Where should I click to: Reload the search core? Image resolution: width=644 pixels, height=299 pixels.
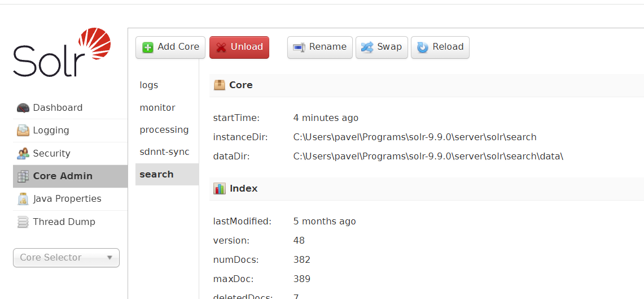pyautogui.click(x=440, y=47)
